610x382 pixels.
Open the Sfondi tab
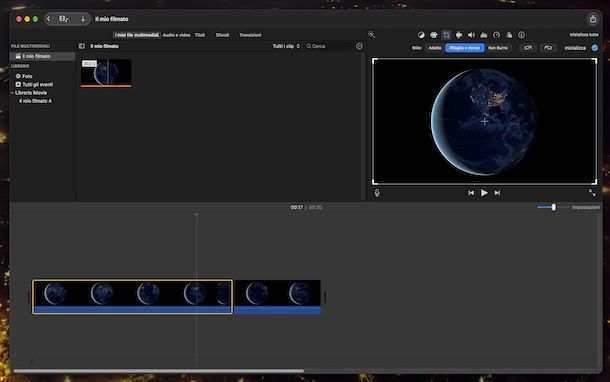click(x=223, y=35)
